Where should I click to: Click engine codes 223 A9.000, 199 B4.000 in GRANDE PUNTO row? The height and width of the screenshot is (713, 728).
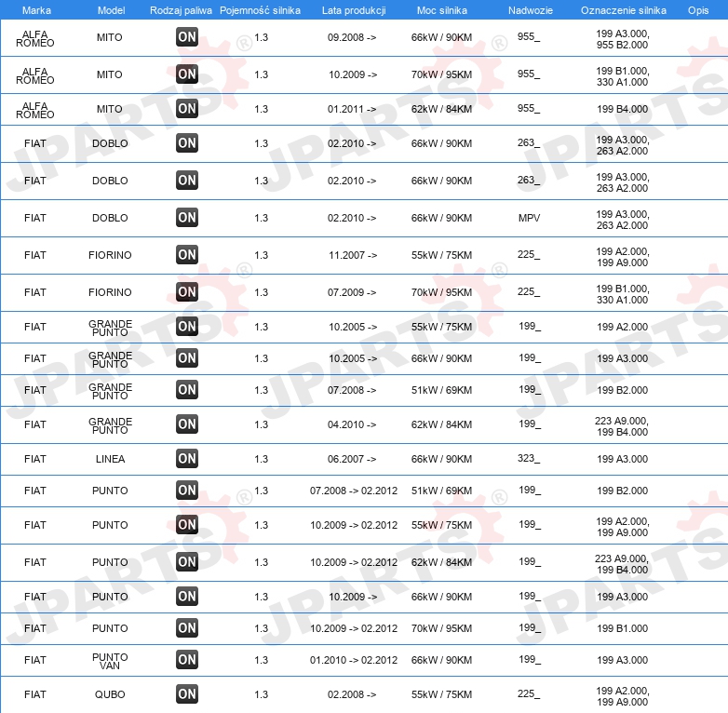click(x=622, y=426)
